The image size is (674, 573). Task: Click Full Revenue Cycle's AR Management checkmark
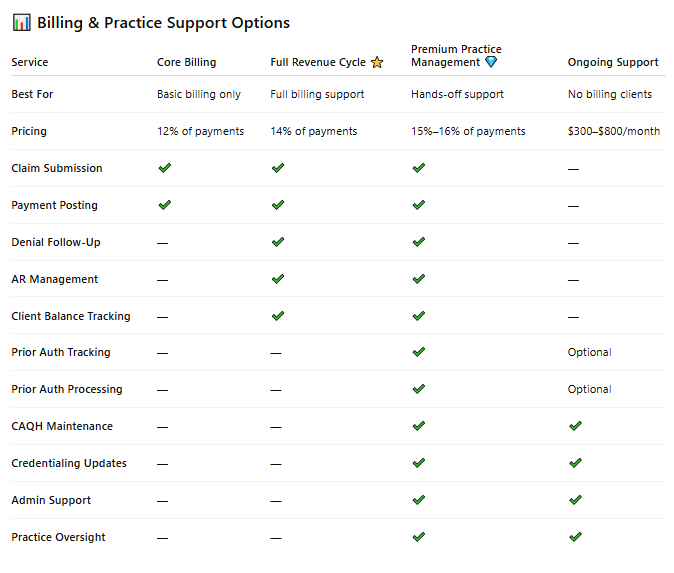(x=278, y=279)
